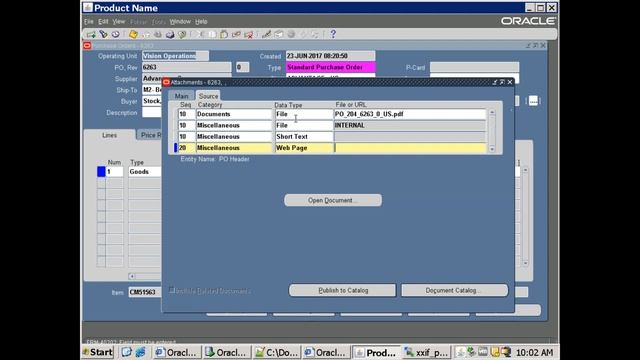Click the Created date field
The image size is (640, 360).
[x=331, y=56]
